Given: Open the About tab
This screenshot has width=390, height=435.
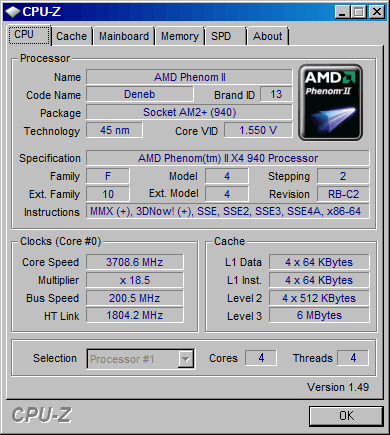Looking at the screenshot, I should tap(267, 36).
